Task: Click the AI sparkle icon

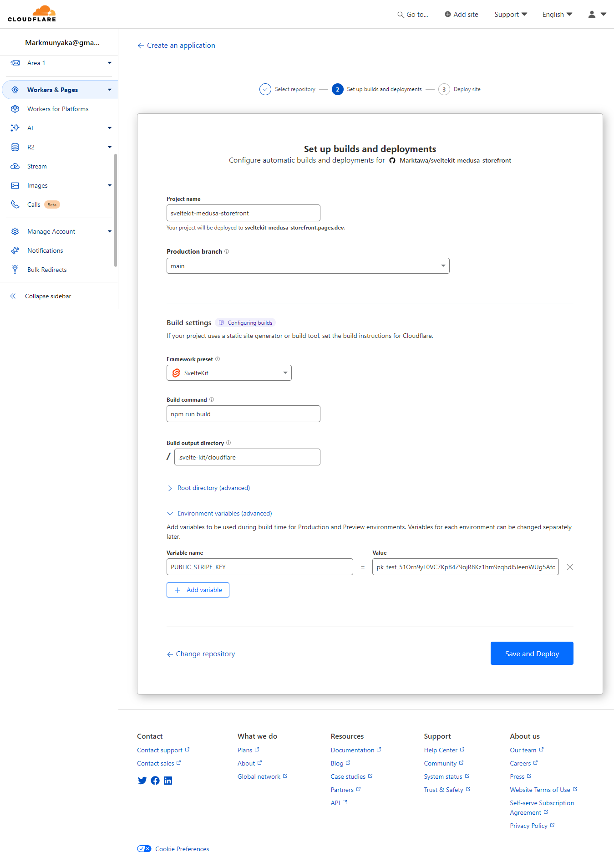Action: [15, 128]
